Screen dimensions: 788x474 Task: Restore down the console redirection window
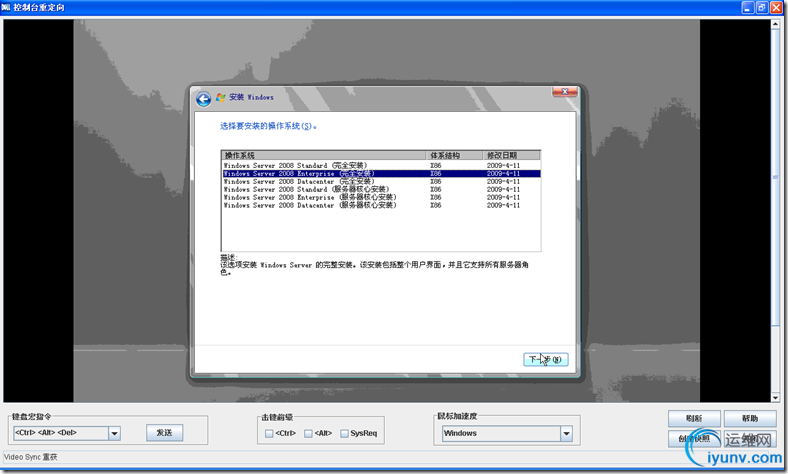(x=762, y=8)
